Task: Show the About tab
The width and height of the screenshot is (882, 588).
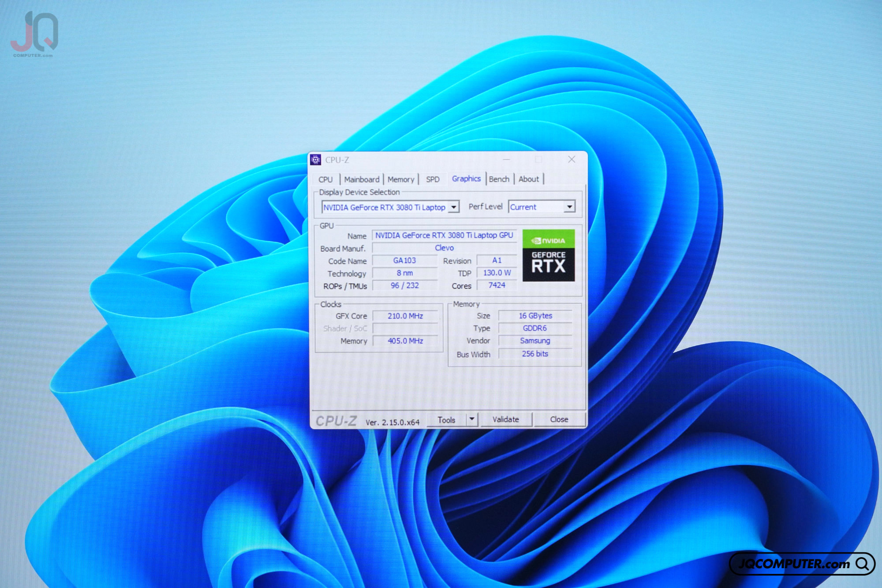Action: pos(529,179)
